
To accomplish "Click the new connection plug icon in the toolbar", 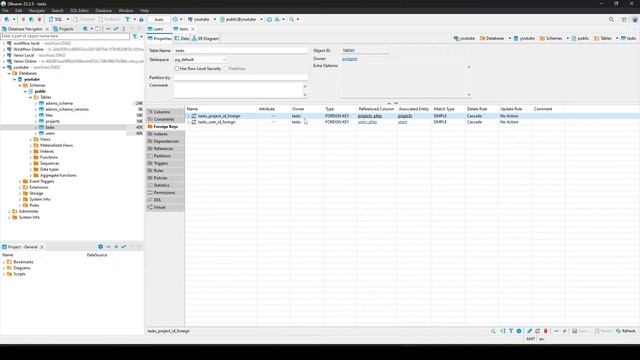I will click(7, 19).
